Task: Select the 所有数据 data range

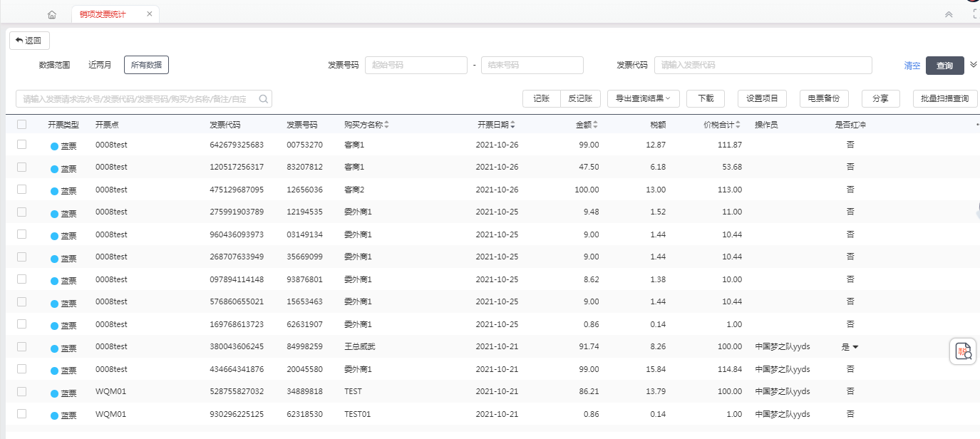Action: point(146,65)
